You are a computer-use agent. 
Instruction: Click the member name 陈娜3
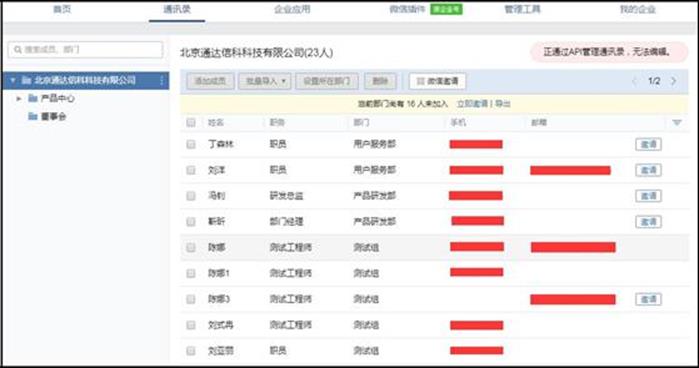point(218,299)
